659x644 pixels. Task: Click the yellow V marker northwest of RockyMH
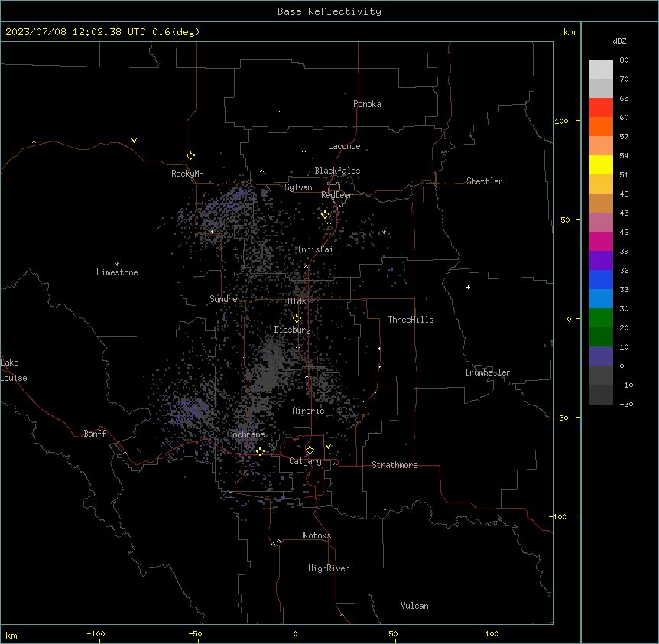(x=134, y=141)
